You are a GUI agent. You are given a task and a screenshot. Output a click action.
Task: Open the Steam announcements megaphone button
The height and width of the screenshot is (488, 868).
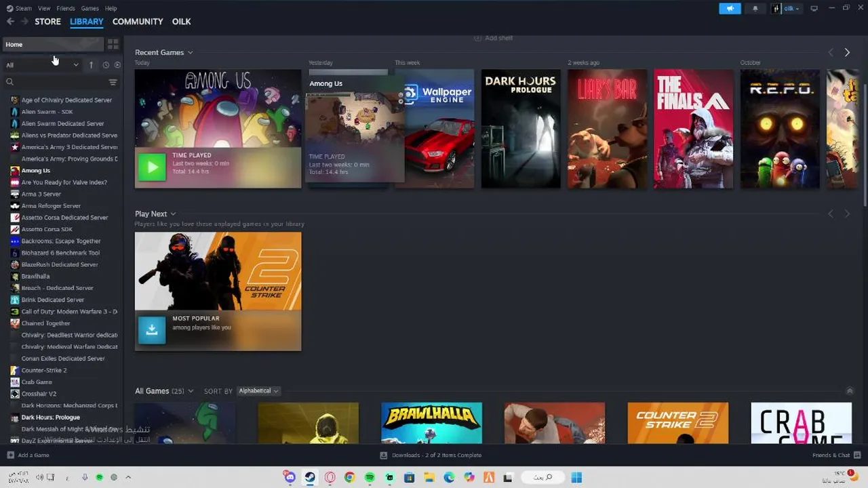(x=730, y=9)
